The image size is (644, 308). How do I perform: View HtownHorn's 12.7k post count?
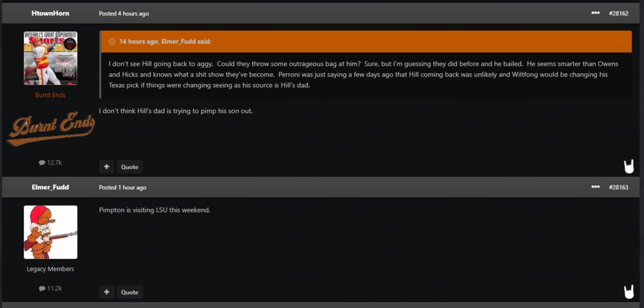point(50,163)
